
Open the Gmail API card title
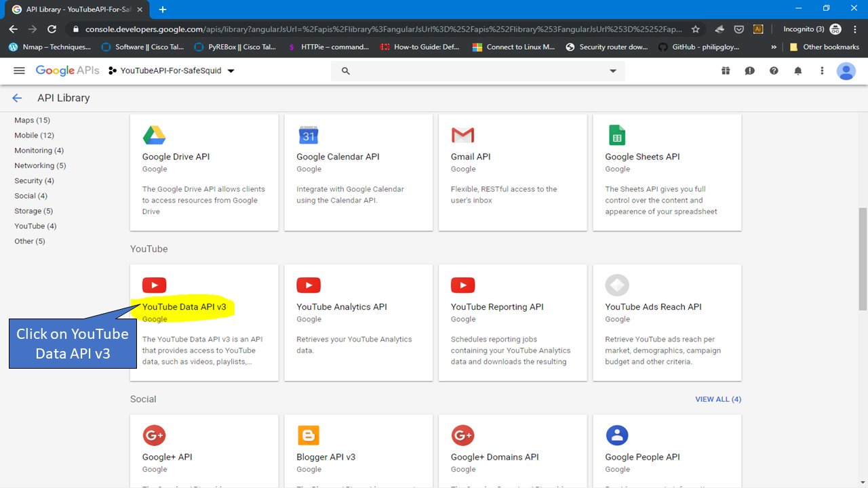(x=471, y=157)
